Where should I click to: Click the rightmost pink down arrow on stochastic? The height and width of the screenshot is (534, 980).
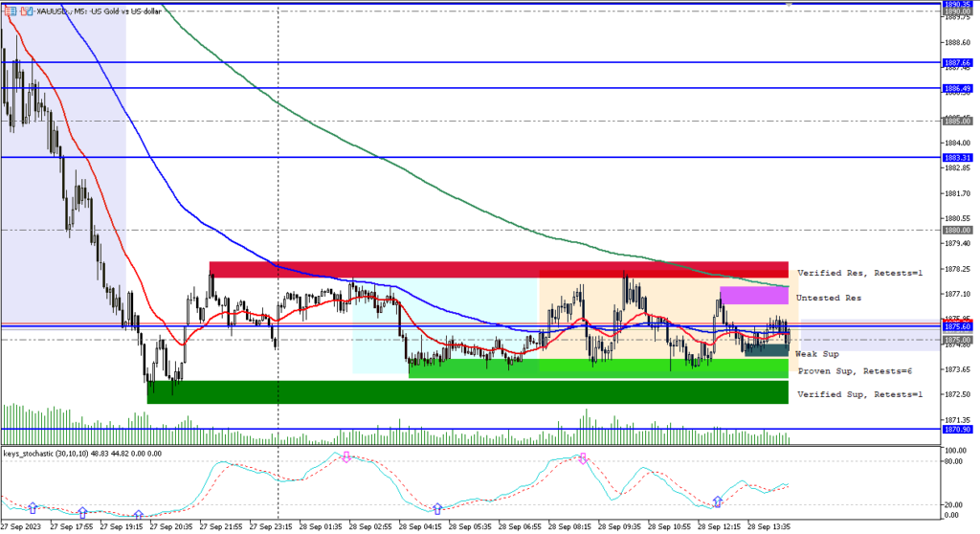click(582, 458)
